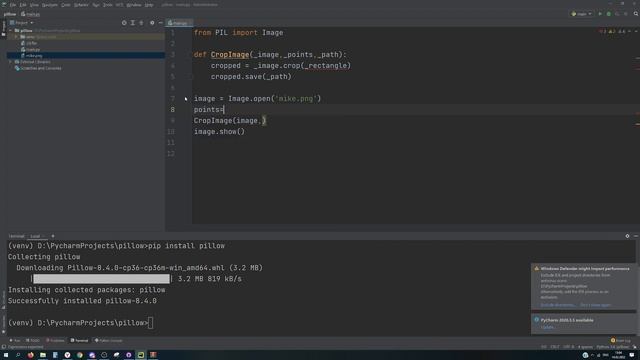Open the Windows notification center
640x360 pixels.
[632, 355]
